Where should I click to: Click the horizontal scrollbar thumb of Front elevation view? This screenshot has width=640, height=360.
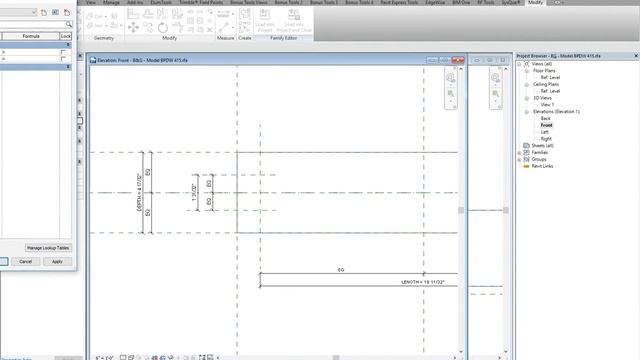pyautogui.click(x=336, y=358)
